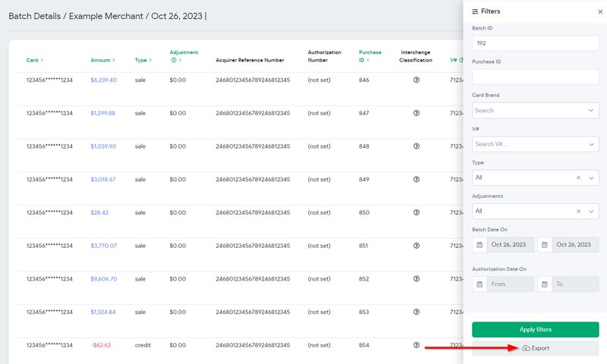Image resolution: width=607 pixels, height=364 pixels.
Task: Expand the Type dropdown arrow
Action: [591, 178]
